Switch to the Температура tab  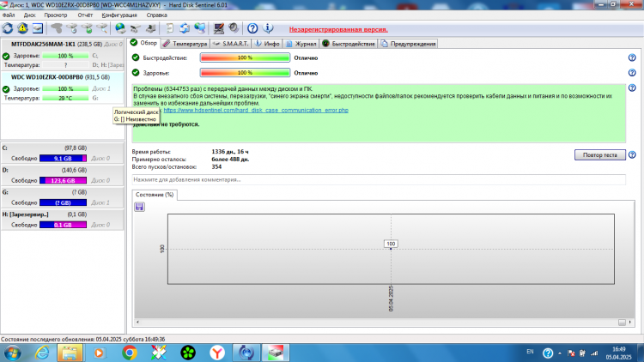tap(185, 44)
